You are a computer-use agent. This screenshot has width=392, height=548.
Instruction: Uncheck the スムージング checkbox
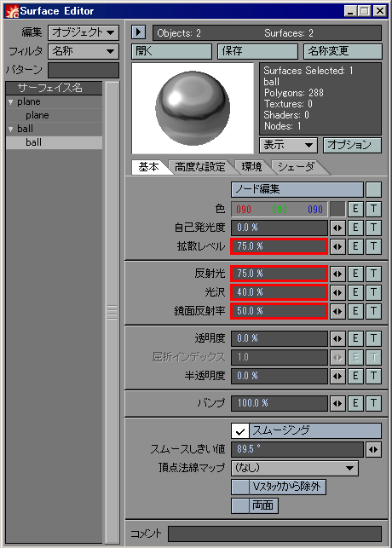tap(239, 431)
